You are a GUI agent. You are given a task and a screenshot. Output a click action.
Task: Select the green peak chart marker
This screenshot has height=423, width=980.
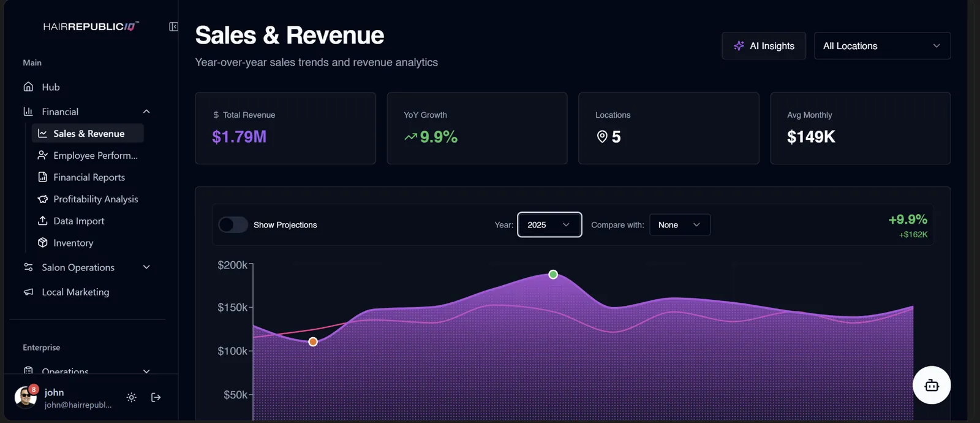[553, 274]
